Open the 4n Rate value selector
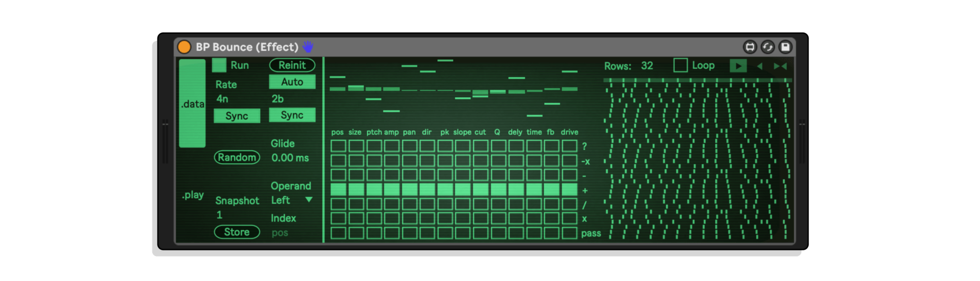Viewport: 980px width, 281px height. [223, 99]
